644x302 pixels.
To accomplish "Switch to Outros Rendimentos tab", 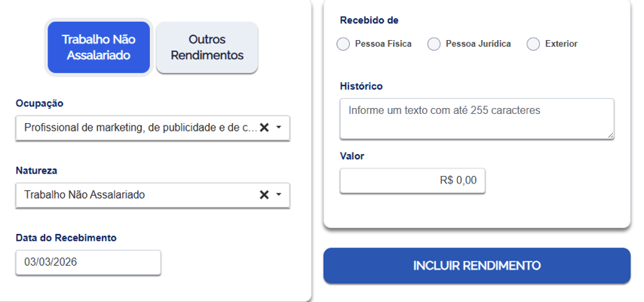I will (x=207, y=47).
